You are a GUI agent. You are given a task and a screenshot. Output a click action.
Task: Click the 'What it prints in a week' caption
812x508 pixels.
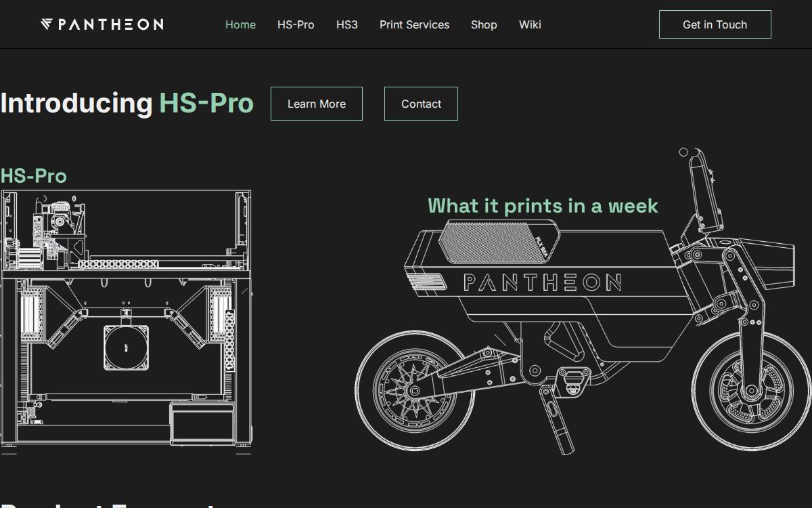543,205
